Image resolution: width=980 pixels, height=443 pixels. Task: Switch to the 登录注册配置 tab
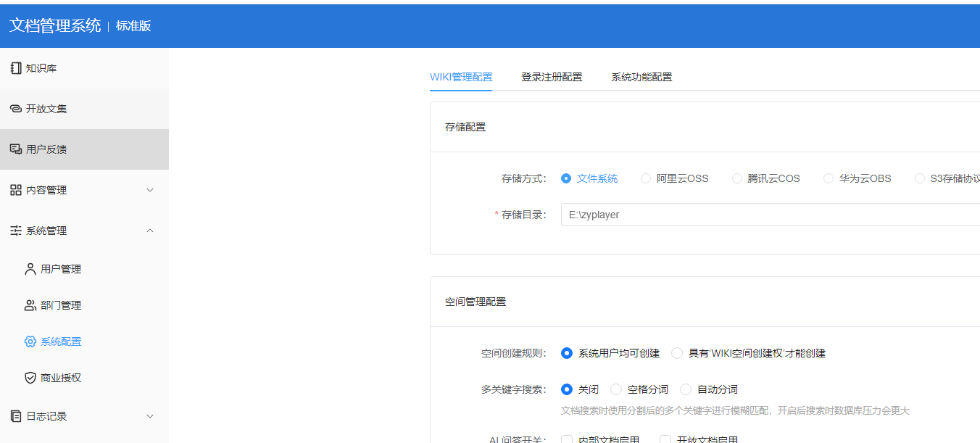point(552,76)
